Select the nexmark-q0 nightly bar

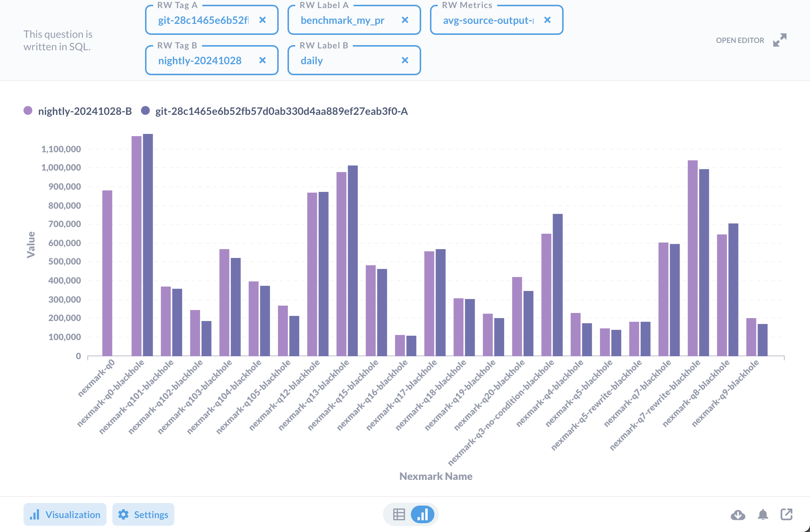(x=107, y=273)
